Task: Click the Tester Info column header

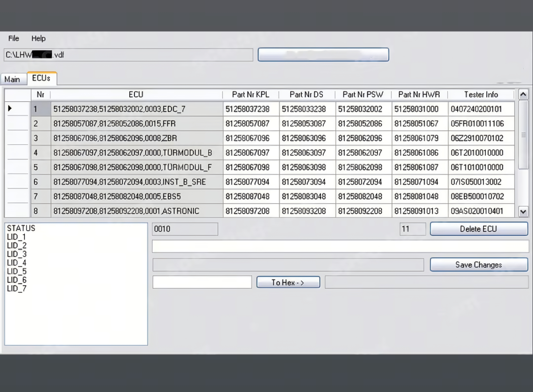Action: coord(481,94)
